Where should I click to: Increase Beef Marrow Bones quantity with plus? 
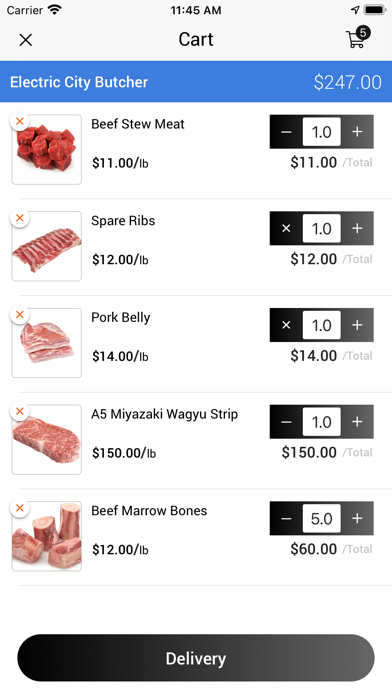point(357,518)
